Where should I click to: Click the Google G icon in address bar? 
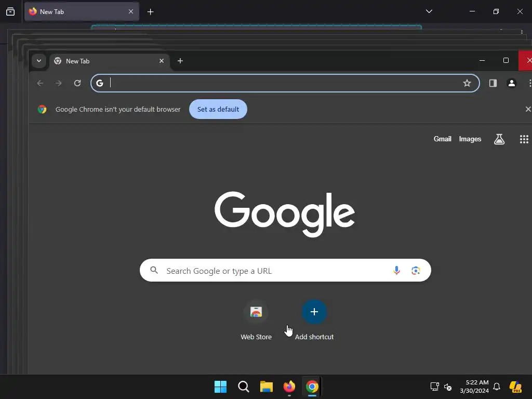coord(99,83)
